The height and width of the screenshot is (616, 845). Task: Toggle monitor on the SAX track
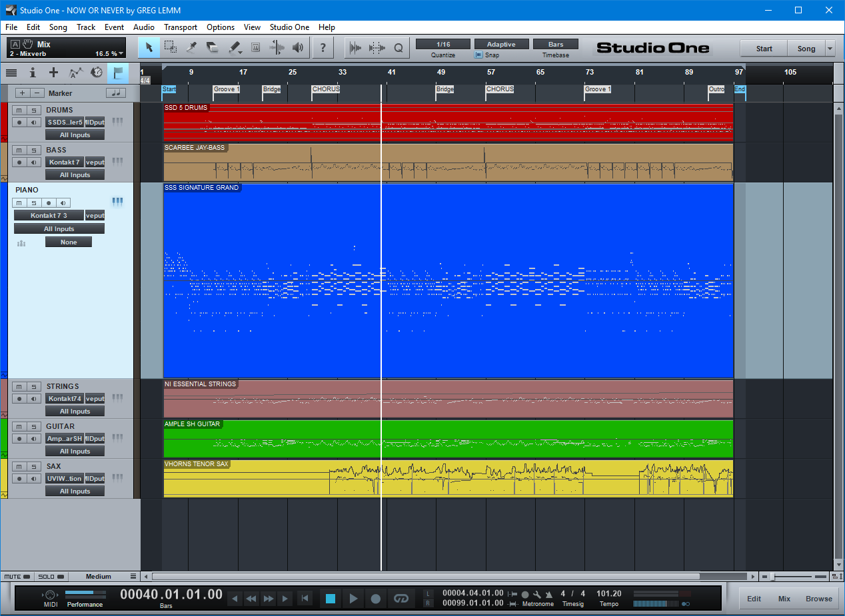click(x=33, y=478)
